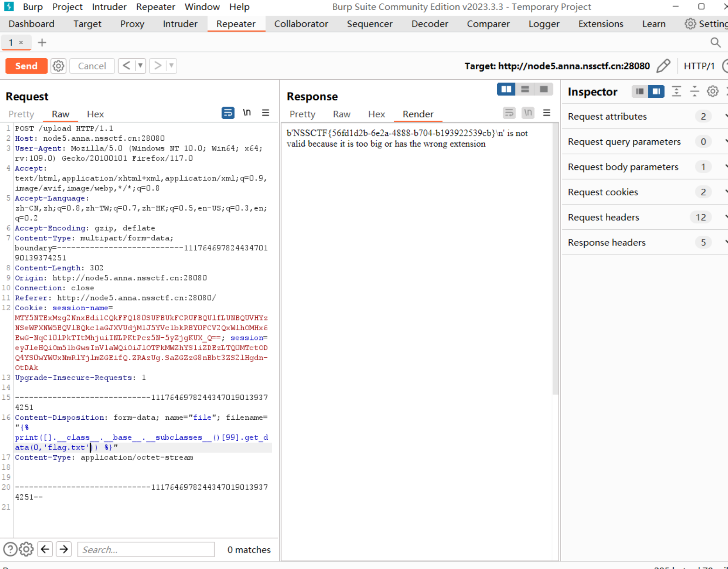Select top-bottom layout view
This screenshot has width=728, height=569.
[x=525, y=89]
